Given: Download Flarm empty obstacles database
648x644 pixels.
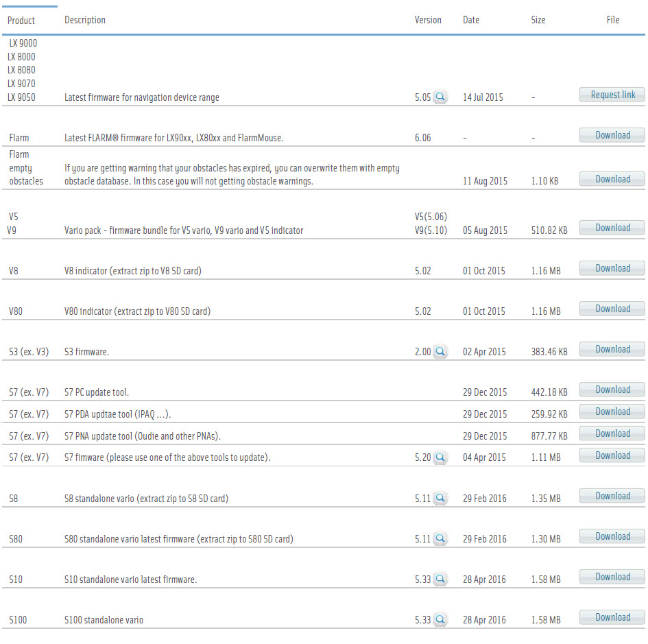Looking at the screenshot, I should [x=612, y=179].
